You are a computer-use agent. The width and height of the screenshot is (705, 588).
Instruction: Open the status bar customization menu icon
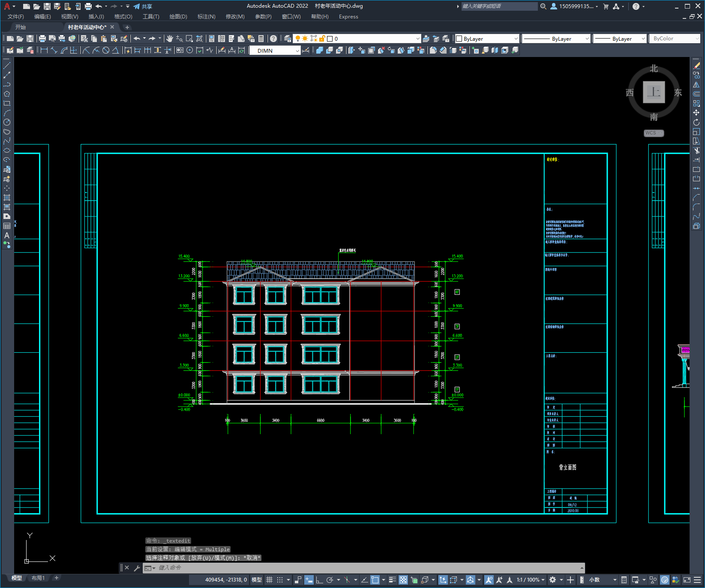click(x=697, y=580)
